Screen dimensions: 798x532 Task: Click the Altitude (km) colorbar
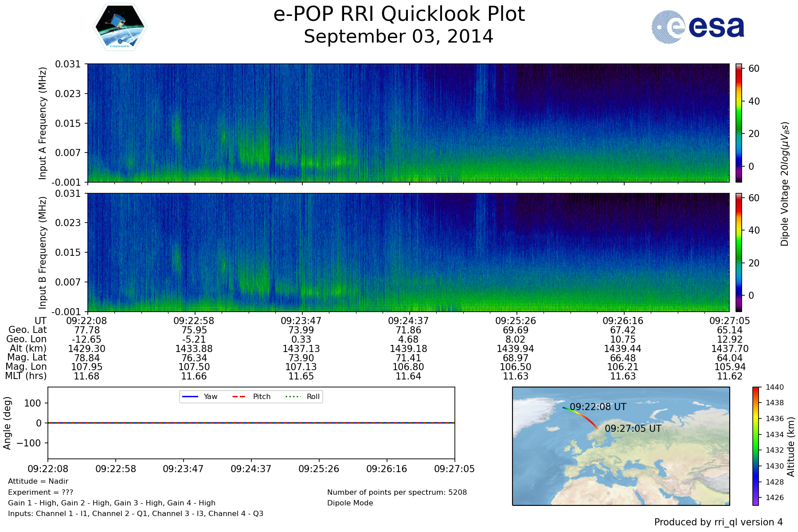pyautogui.click(x=755, y=446)
